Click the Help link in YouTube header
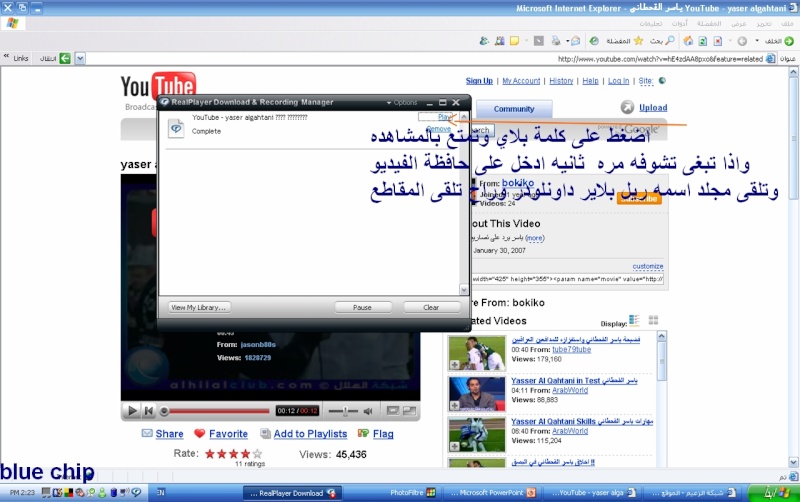 pos(590,81)
